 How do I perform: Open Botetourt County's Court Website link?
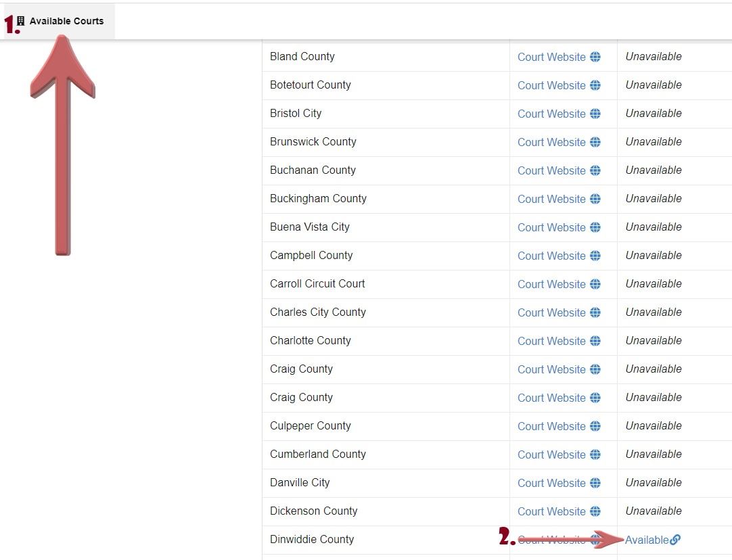point(551,85)
